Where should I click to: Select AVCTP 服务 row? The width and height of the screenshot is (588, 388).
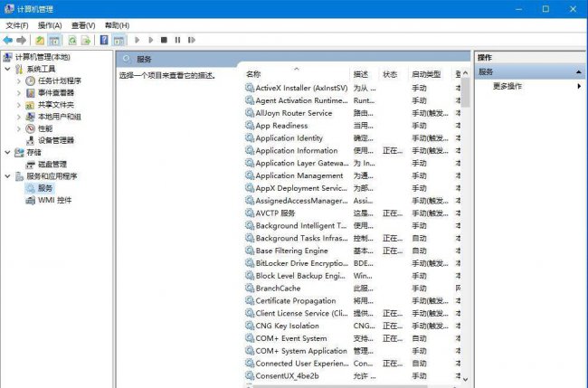coord(275,213)
